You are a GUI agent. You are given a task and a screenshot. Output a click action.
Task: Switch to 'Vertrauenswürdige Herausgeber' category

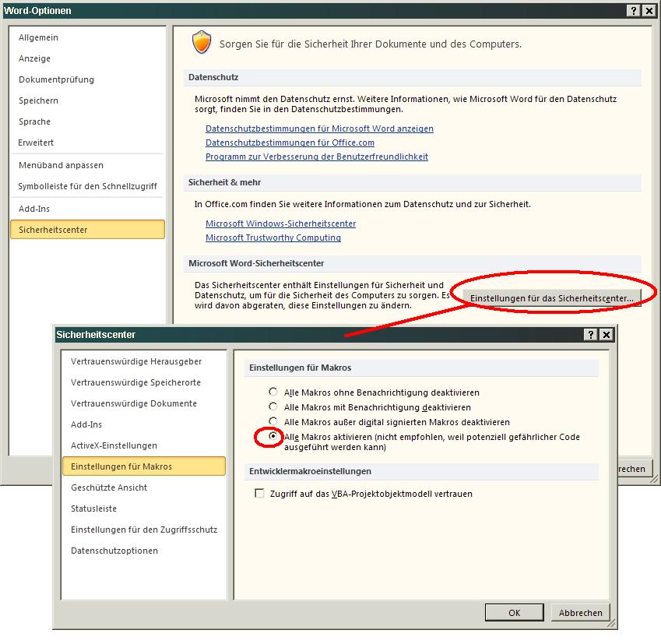click(x=136, y=361)
